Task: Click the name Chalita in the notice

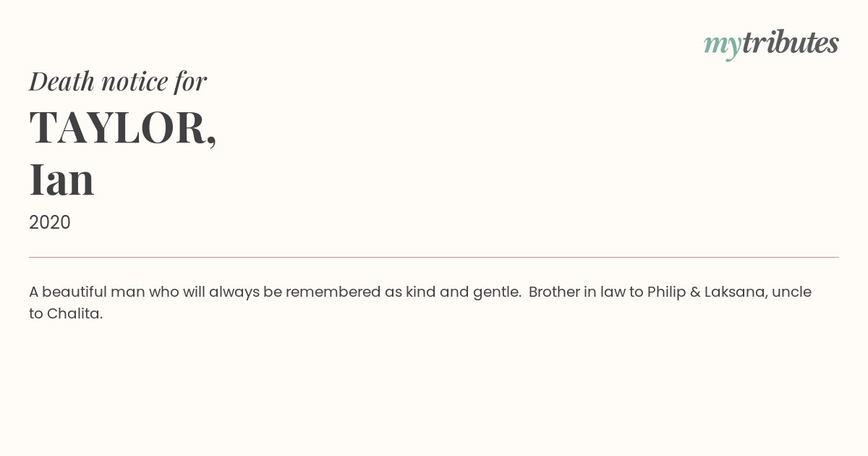Action: pos(75,313)
